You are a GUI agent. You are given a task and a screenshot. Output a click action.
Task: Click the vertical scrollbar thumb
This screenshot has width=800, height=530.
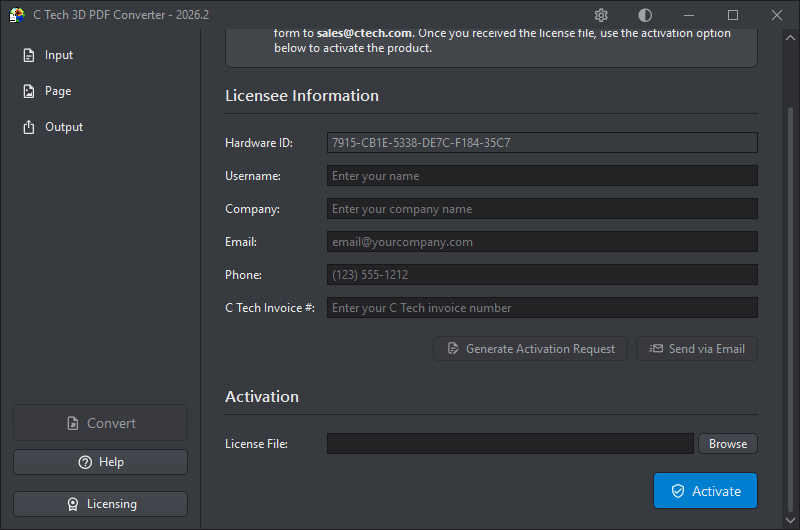pyautogui.click(x=790, y=309)
